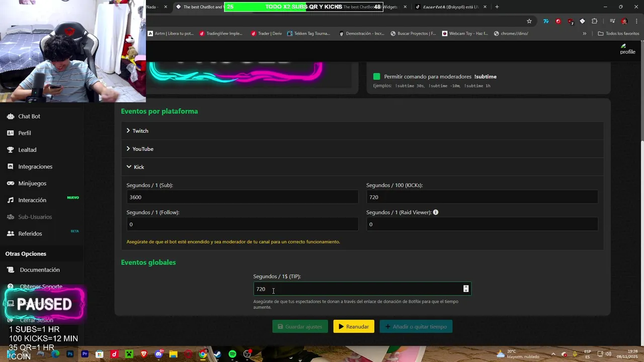Bookmark this page with the star icon
The height and width of the screenshot is (362, 644).
529,21
